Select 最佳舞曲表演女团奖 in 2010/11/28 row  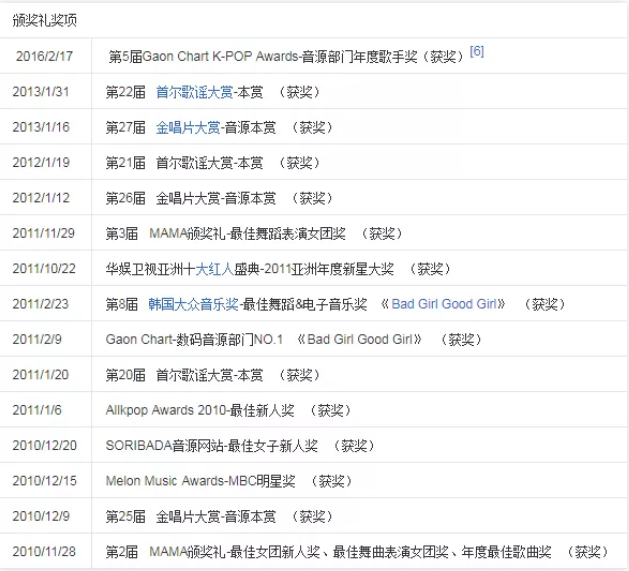[390, 552]
